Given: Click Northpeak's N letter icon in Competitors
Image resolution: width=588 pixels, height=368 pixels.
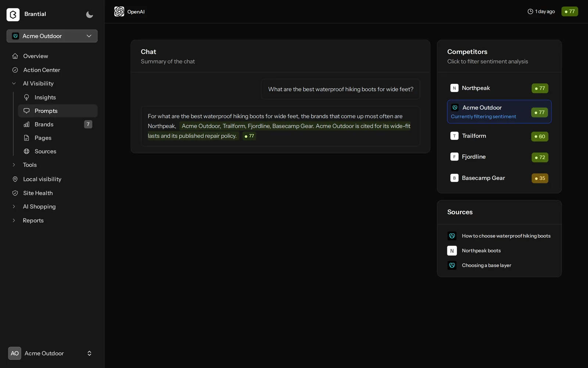Looking at the screenshot, I should pos(454,88).
